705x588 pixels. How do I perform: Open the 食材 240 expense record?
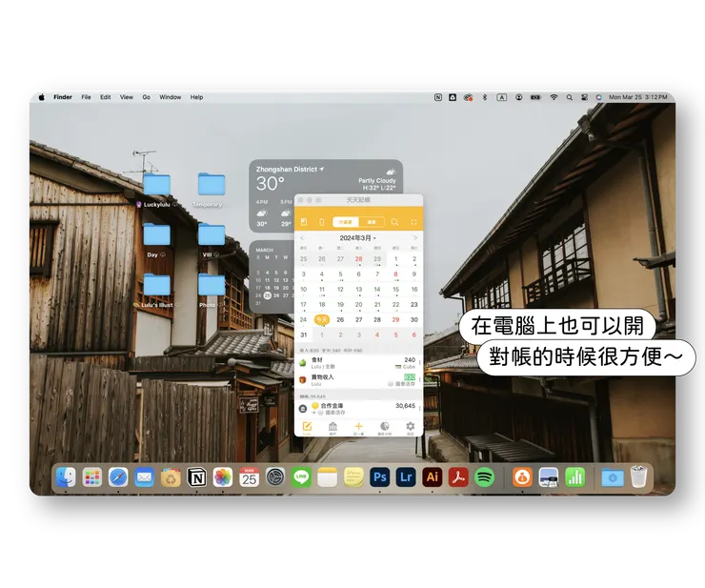click(x=358, y=362)
